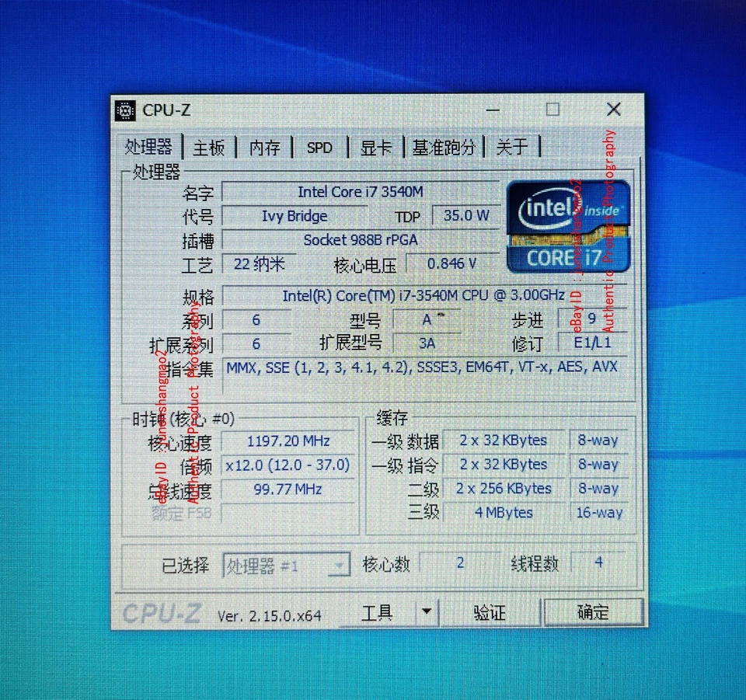This screenshot has height=700, width=746.
Task: Click the Intel Core i7 badge image
Action: pyautogui.click(x=568, y=226)
